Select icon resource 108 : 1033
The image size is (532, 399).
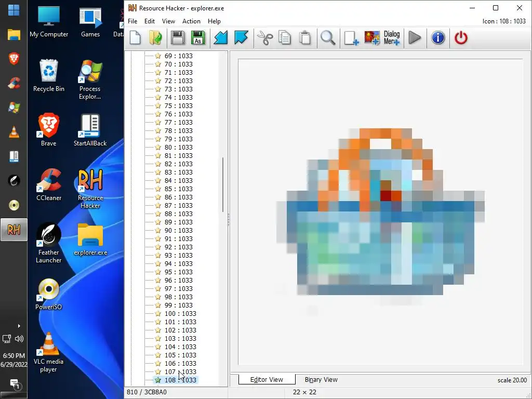[x=180, y=380]
